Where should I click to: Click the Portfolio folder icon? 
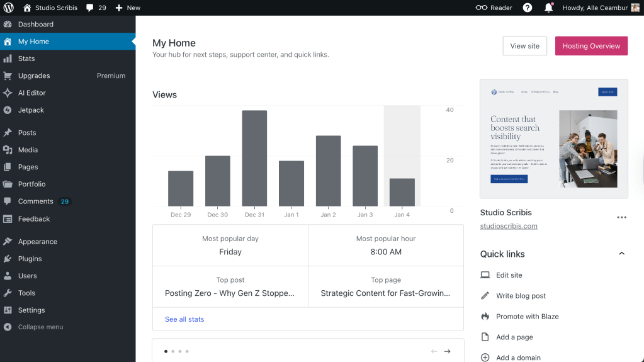pos(8,184)
